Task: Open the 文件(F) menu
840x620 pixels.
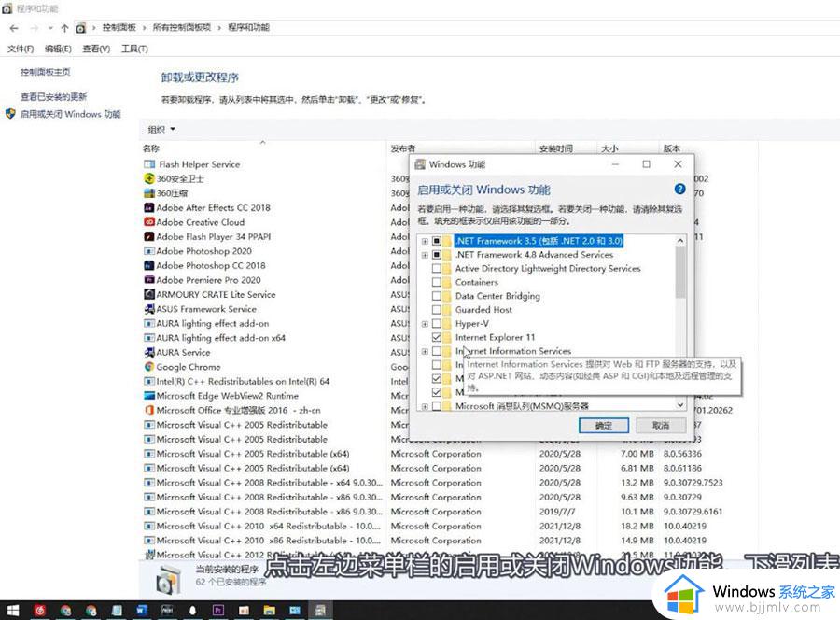Action: (x=19, y=49)
